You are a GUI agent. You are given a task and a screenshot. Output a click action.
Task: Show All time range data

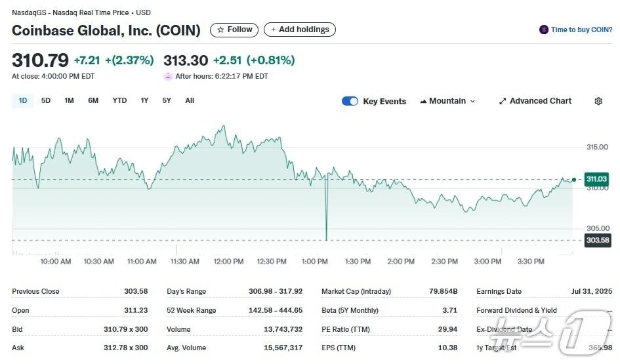coord(190,100)
